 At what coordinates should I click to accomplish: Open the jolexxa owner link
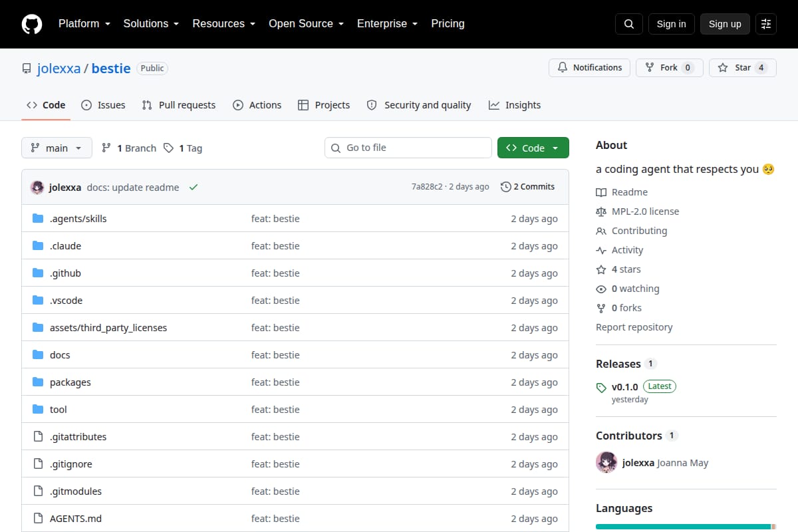(59, 68)
